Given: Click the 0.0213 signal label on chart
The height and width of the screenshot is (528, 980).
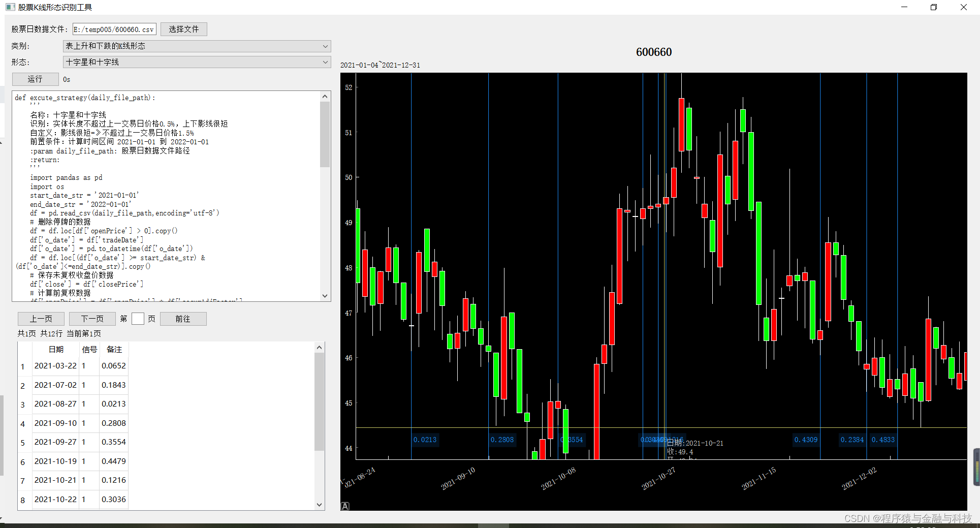Looking at the screenshot, I should pyautogui.click(x=425, y=440).
